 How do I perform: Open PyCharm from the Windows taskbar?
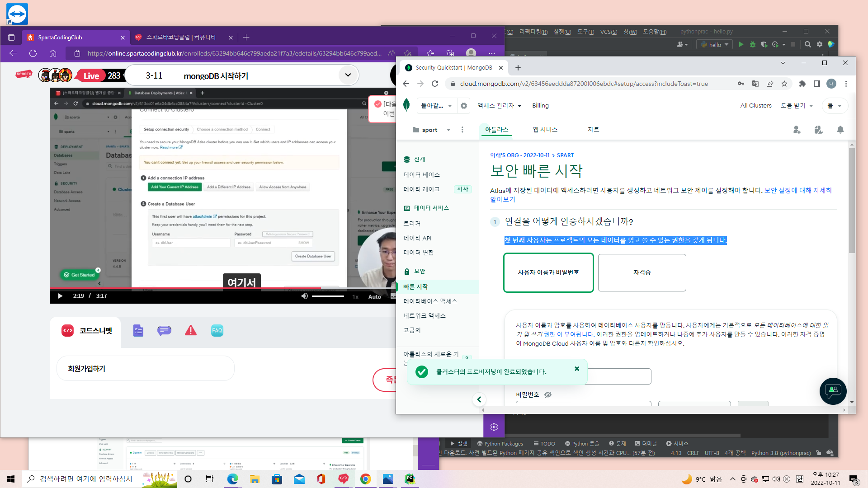tap(410, 479)
